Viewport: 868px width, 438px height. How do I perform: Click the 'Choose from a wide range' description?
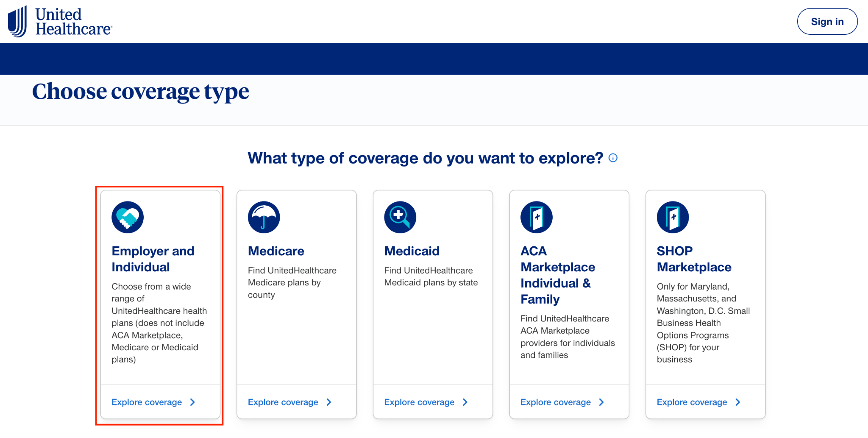coord(159,323)
